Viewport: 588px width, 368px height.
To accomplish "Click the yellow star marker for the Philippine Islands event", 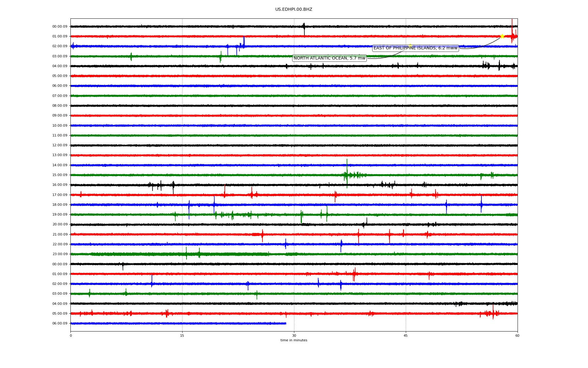I will [502, 36].
